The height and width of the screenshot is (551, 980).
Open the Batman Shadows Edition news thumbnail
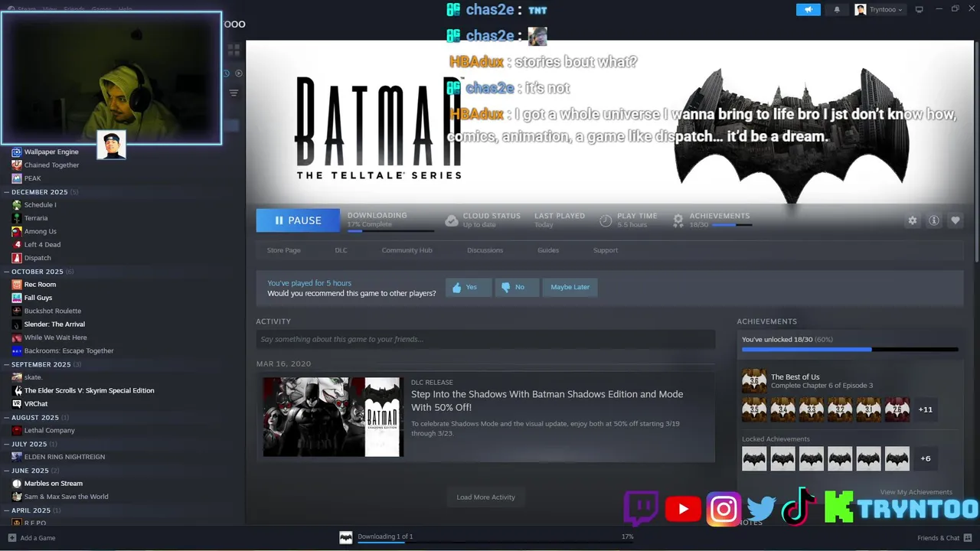(x=332, y=417)
